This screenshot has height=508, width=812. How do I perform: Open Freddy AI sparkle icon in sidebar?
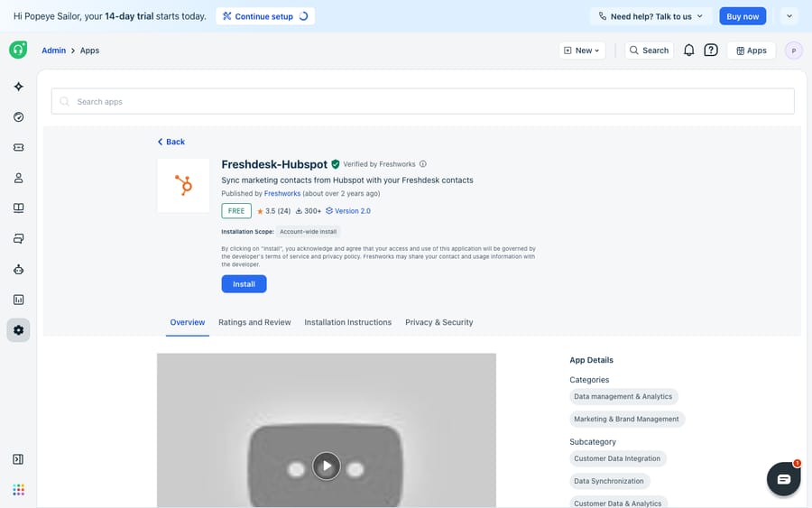19,87
